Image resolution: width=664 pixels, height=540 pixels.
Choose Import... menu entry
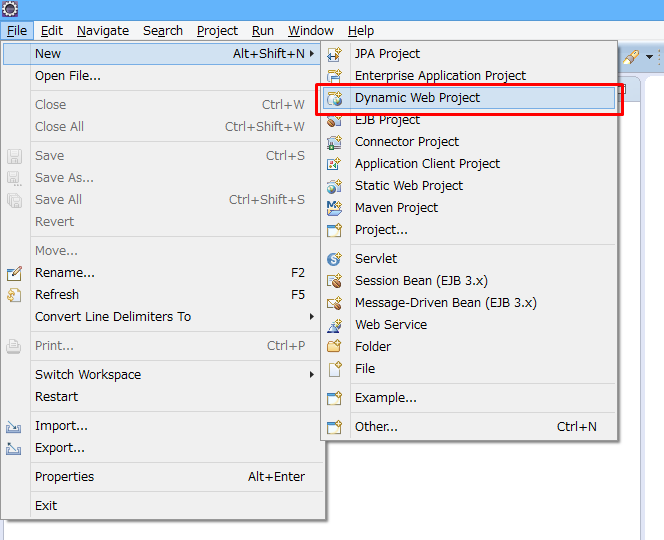coord(161,426)
